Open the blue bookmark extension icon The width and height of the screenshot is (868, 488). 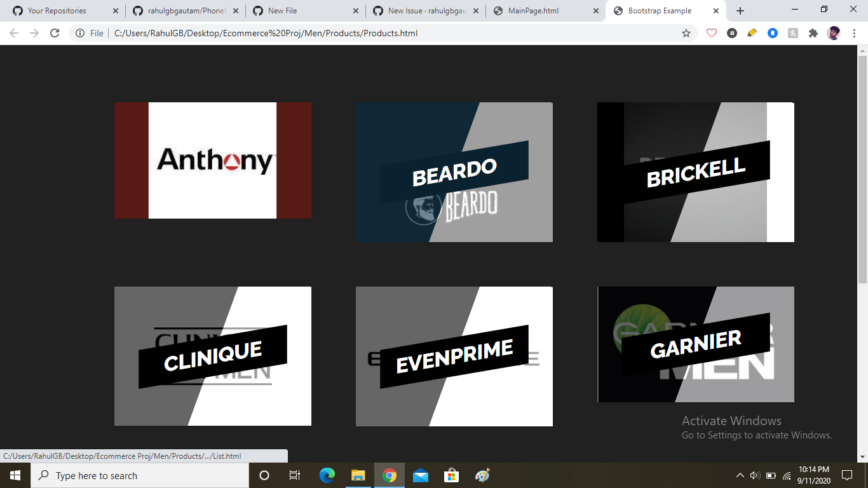point(773,33)
